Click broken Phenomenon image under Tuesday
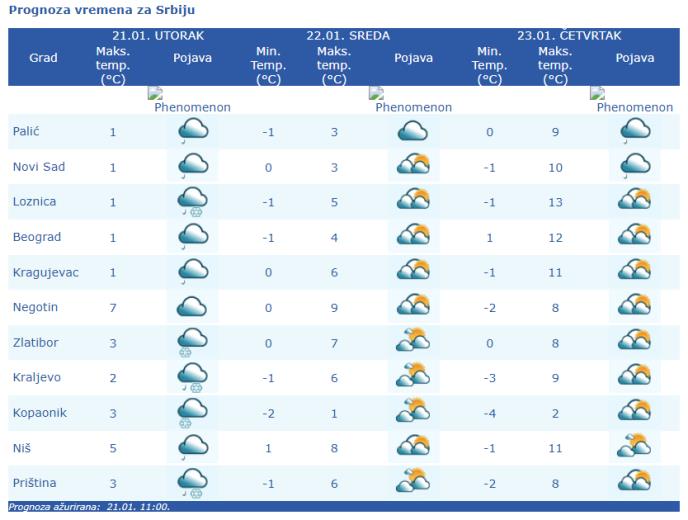This screenshot has width=688, height=520. click(155, 93)
